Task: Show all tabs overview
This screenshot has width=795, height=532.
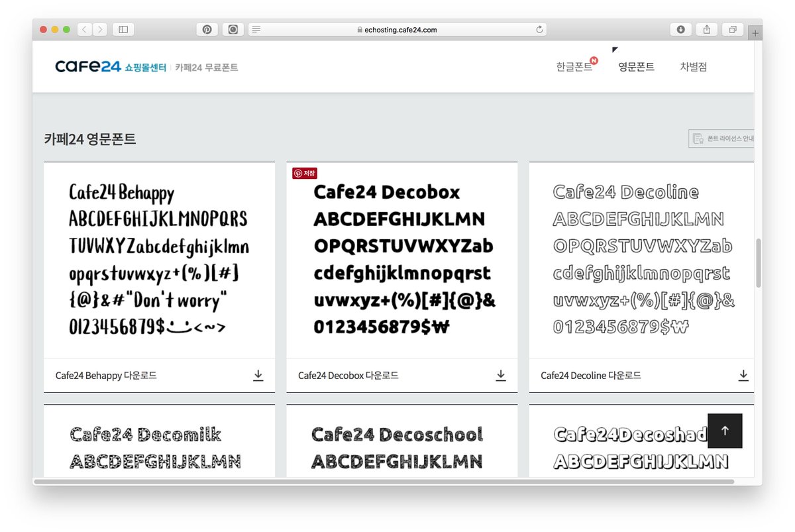Action: coord(733,29)
